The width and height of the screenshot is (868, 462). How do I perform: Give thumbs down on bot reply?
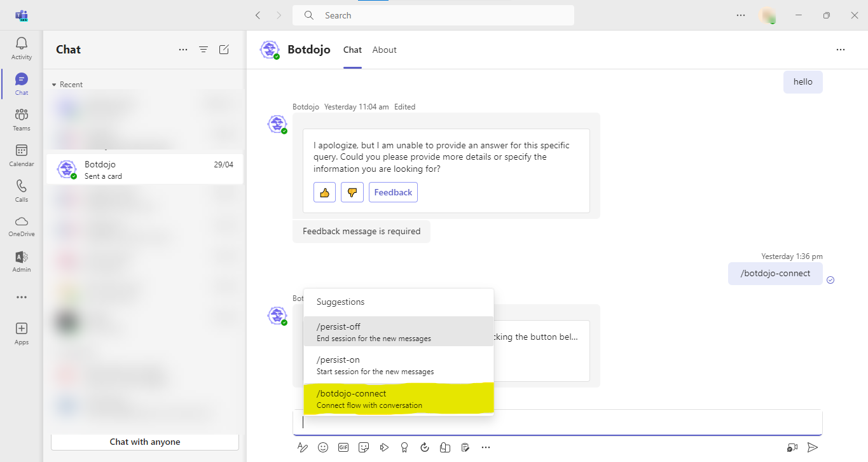tap(352, 192)
